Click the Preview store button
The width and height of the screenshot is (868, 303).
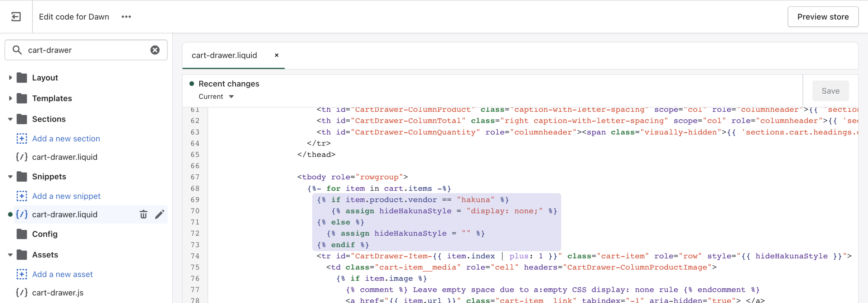[822, 17]
